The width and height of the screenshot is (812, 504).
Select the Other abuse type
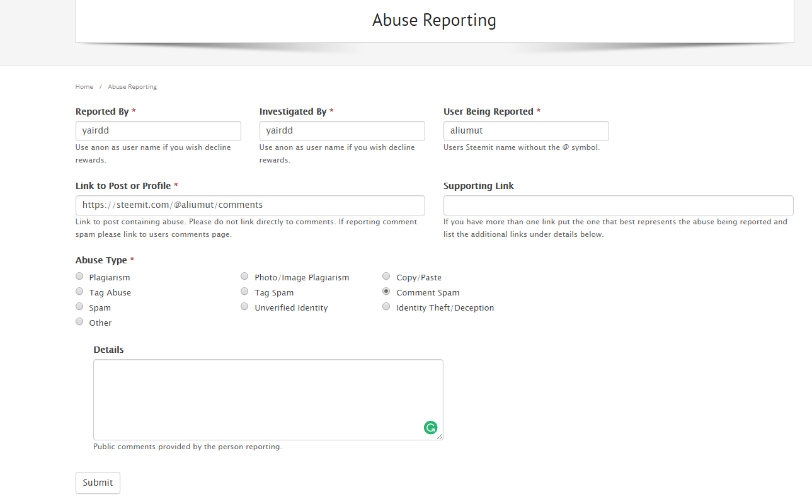[79, 321]
